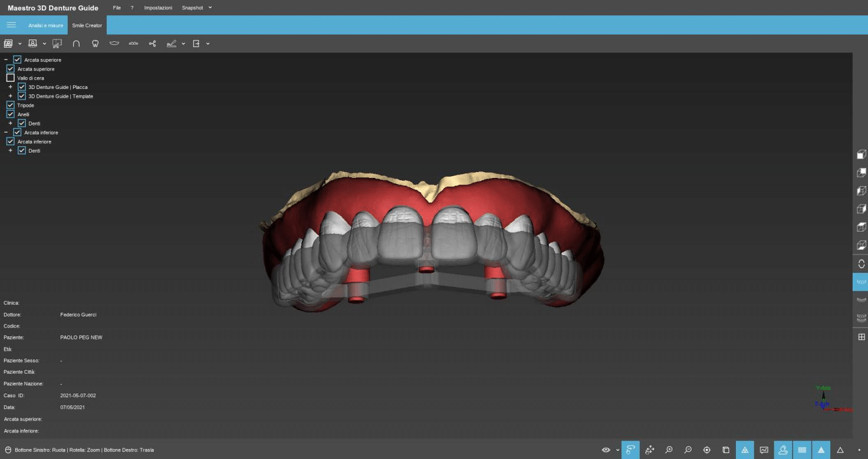Click the denture base plate icon
Image resolution: width=868 pixels, height=459 pixels.
click(114, 44)
